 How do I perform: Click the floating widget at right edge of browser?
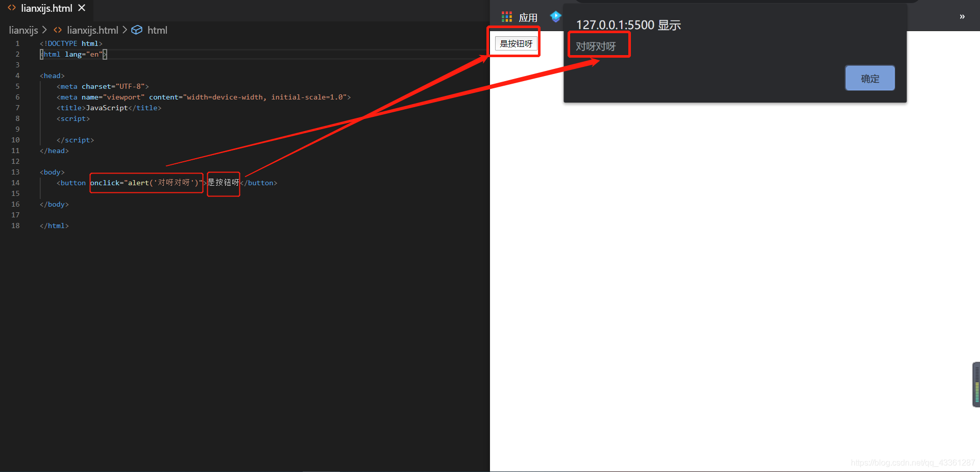click(976, 384)
